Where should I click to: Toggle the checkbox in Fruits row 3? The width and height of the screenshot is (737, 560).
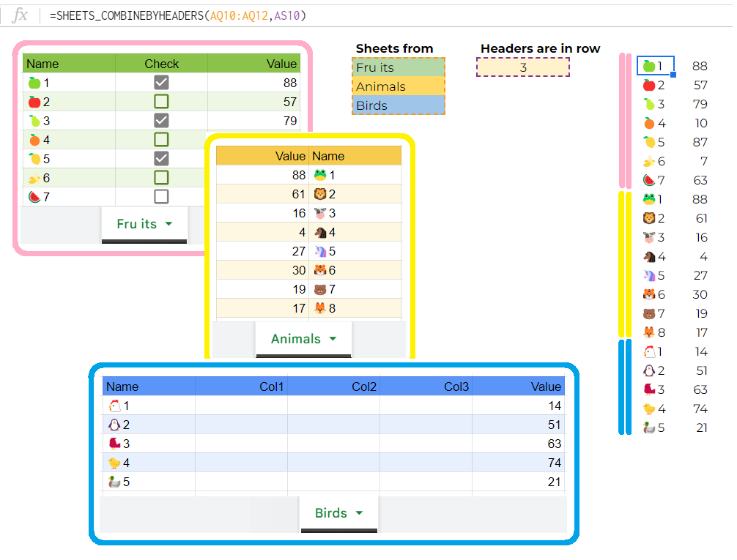point(161,121)
